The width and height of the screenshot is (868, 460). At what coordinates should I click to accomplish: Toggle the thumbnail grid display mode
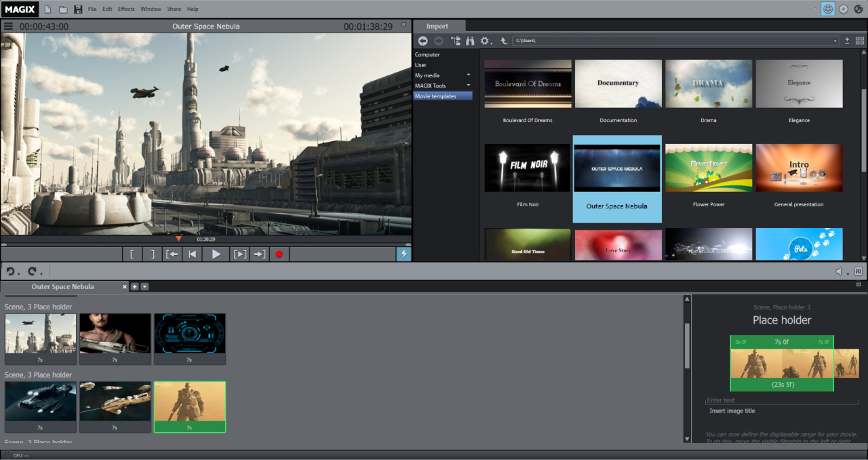(860, 41)
